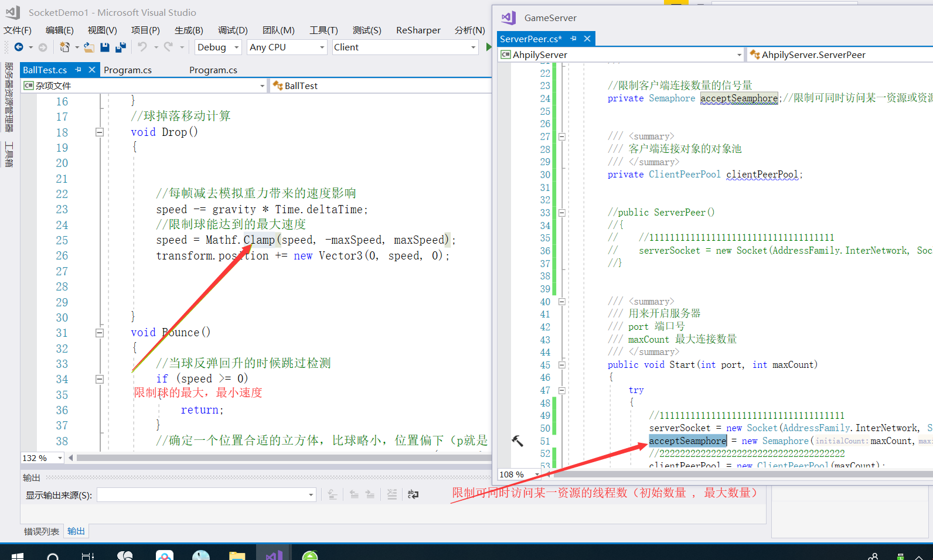Viewport: 933px width, 560px height.
Task: Open the BallTest type navigation dropdown
Action: tap(381, 86)
